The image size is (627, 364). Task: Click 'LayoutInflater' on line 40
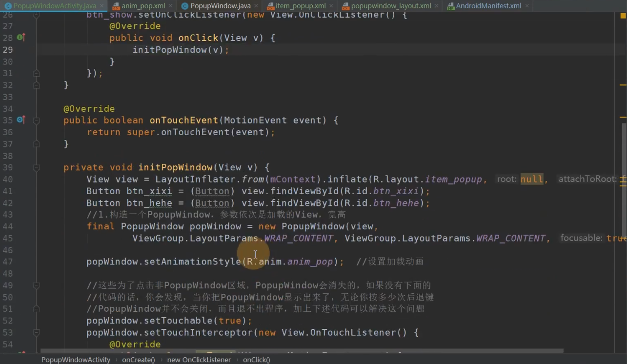click(x=195, y=179)
